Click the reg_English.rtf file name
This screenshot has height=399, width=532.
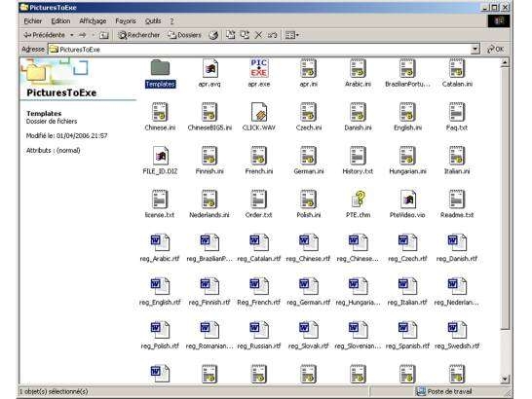tap(160, 303)
